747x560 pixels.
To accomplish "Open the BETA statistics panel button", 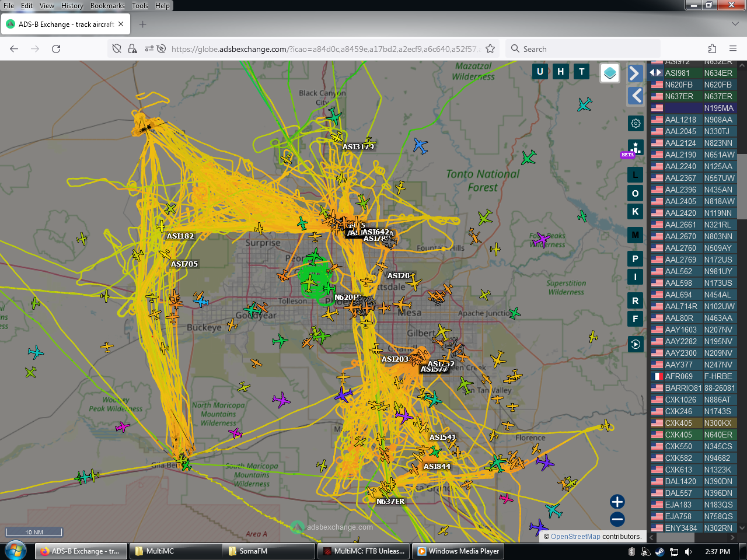I will 635,148.
